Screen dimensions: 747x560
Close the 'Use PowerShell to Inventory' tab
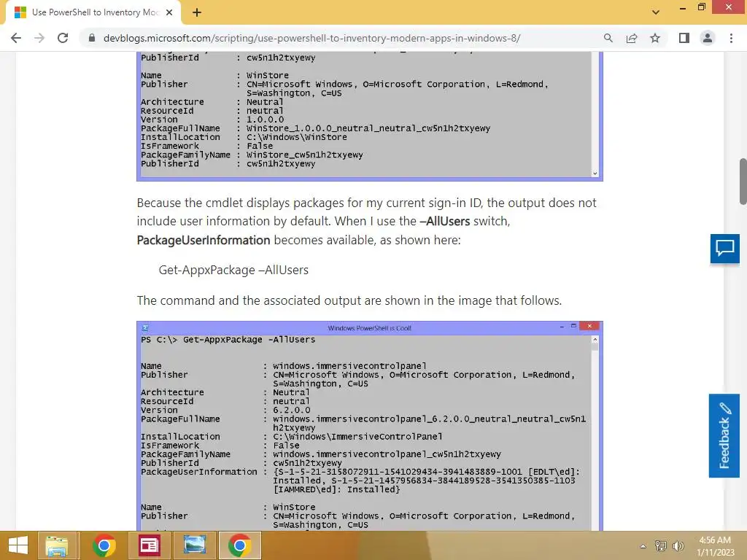coord(169,12)
